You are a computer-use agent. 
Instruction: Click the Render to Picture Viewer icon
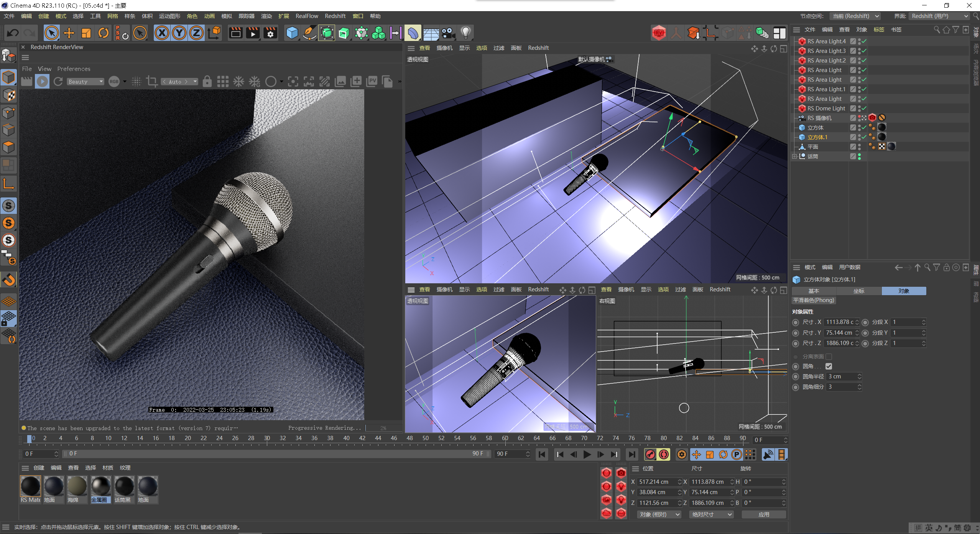253,33
